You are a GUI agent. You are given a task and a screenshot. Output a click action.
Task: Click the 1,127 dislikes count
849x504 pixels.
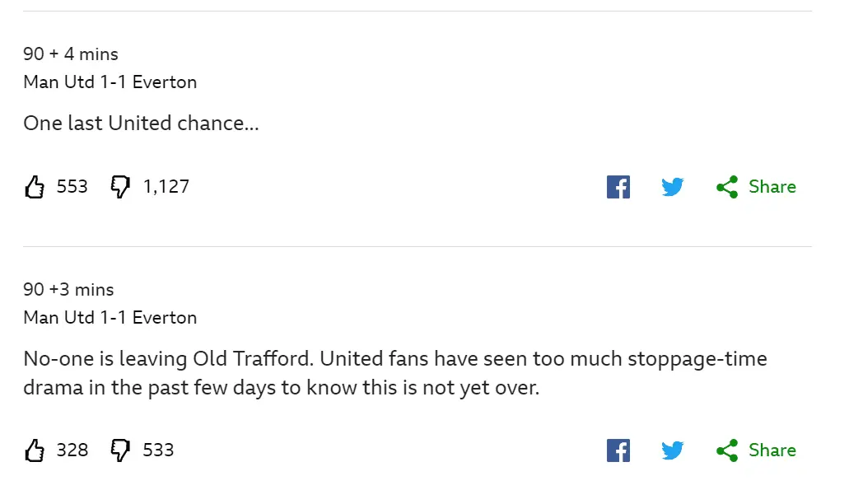tap(166, 187)
